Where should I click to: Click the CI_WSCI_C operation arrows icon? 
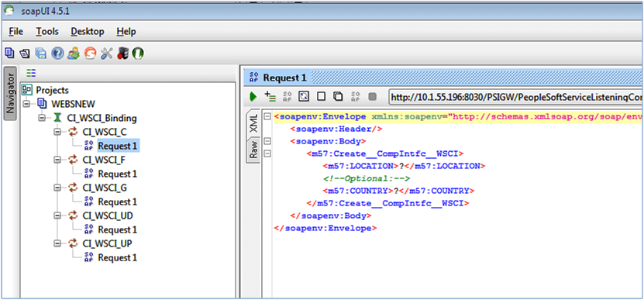(73, 132)
